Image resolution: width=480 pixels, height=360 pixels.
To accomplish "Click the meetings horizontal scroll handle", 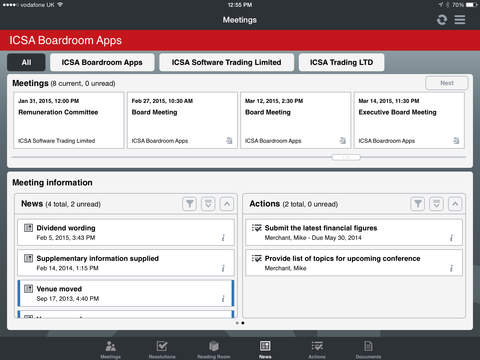I will 346,157.
